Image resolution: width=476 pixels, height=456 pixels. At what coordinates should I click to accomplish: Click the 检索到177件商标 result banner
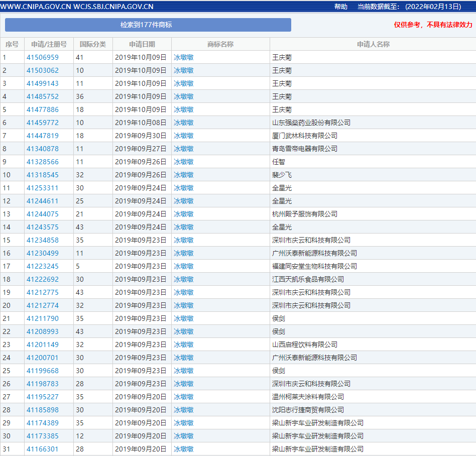point(148,25)
